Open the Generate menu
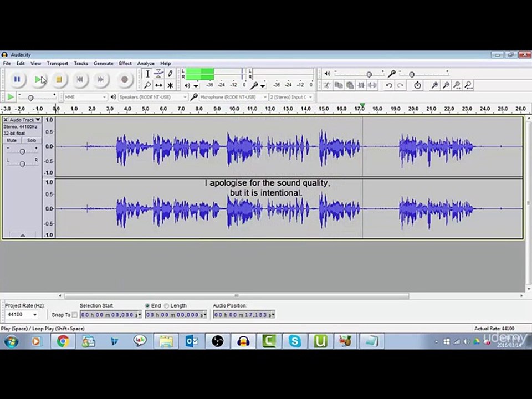The width and height of the screenshot is (532, 399). [x=104, y=63]
